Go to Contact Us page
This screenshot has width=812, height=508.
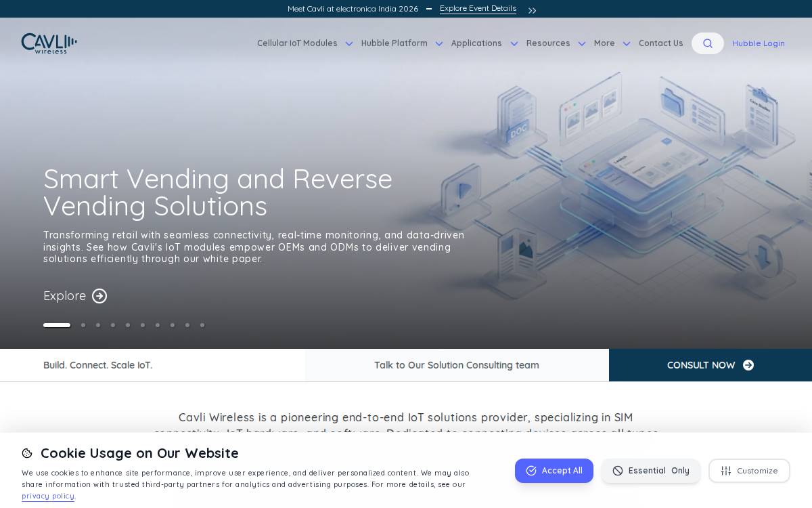(661, 43)
